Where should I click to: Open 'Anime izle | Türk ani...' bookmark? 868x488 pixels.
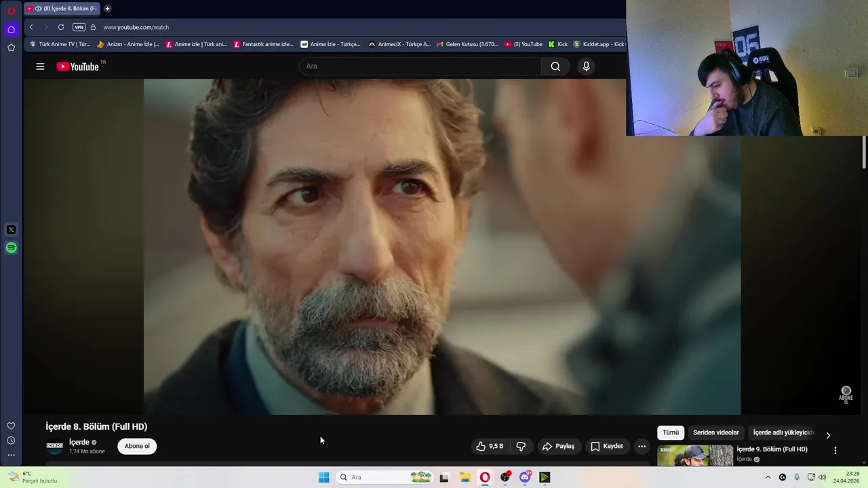point(196,44)
